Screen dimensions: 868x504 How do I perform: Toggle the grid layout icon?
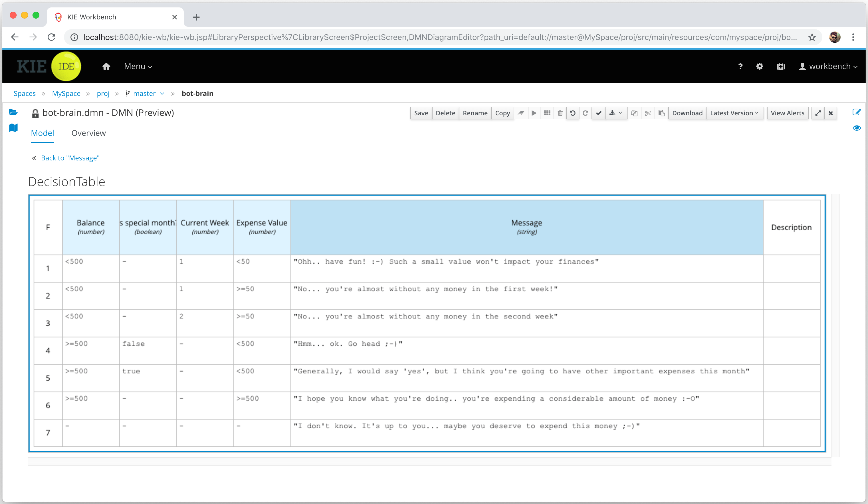click(547, 113)
